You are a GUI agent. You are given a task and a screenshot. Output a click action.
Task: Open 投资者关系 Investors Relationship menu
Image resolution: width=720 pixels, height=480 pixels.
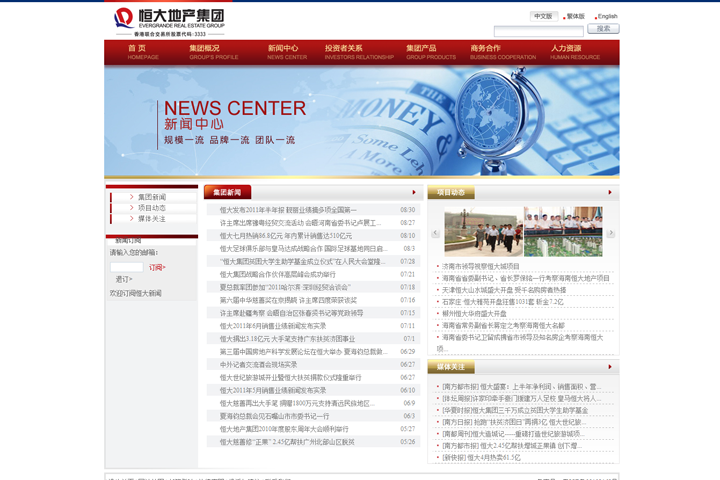358,52
